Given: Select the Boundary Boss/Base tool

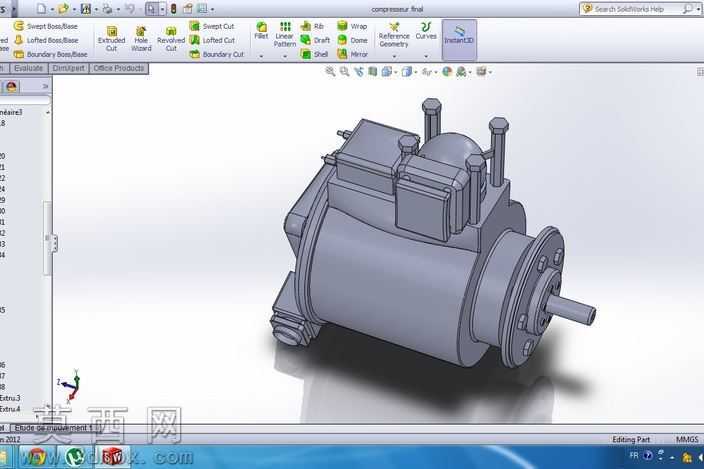Looking at the screenshot, I should [x=50, y=54].
